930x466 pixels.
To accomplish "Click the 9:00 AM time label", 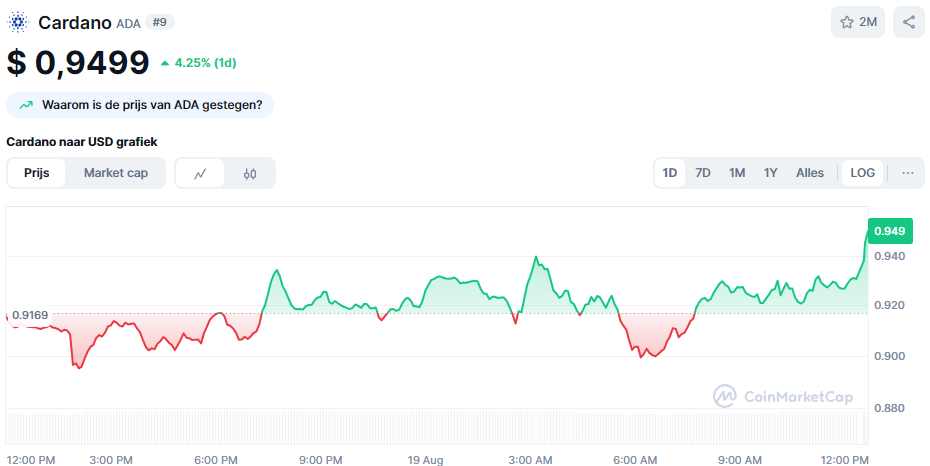I will [x=740, y=460].
